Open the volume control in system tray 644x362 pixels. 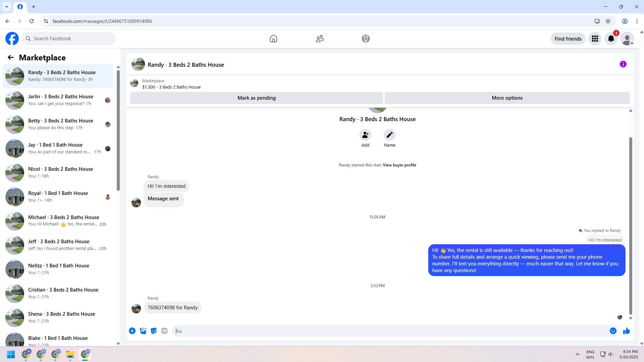[610, 354]
